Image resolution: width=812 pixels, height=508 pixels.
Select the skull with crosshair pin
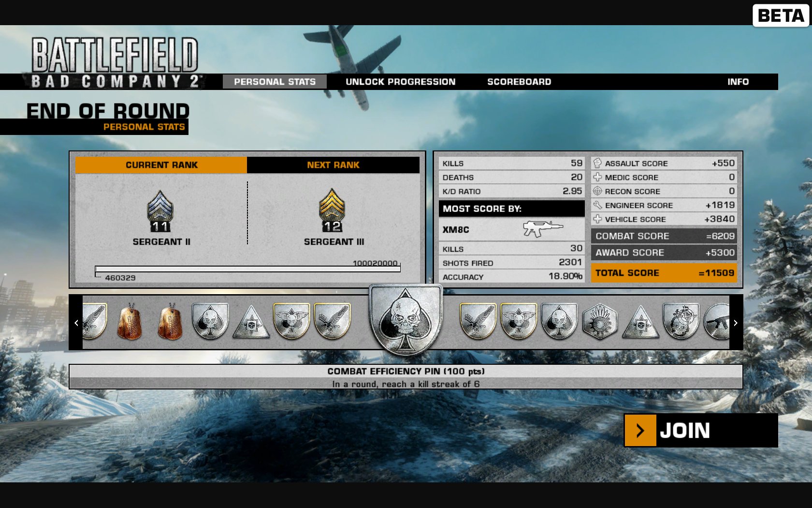tap(681, 322)
